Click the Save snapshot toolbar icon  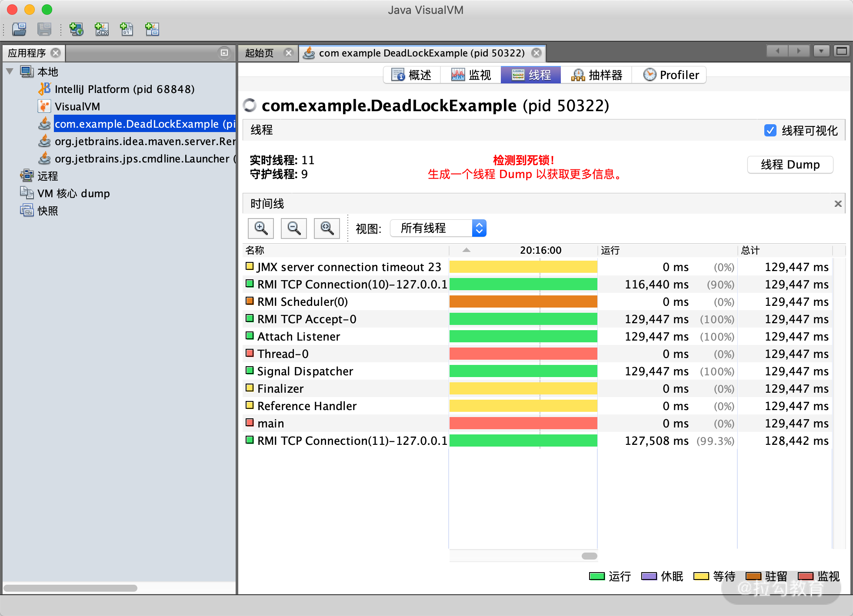(x=44, y=29)
